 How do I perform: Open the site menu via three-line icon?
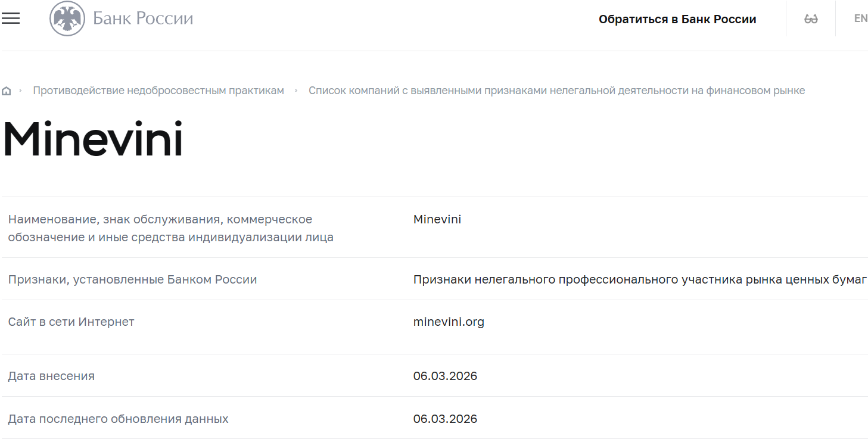tap(11, 18)
